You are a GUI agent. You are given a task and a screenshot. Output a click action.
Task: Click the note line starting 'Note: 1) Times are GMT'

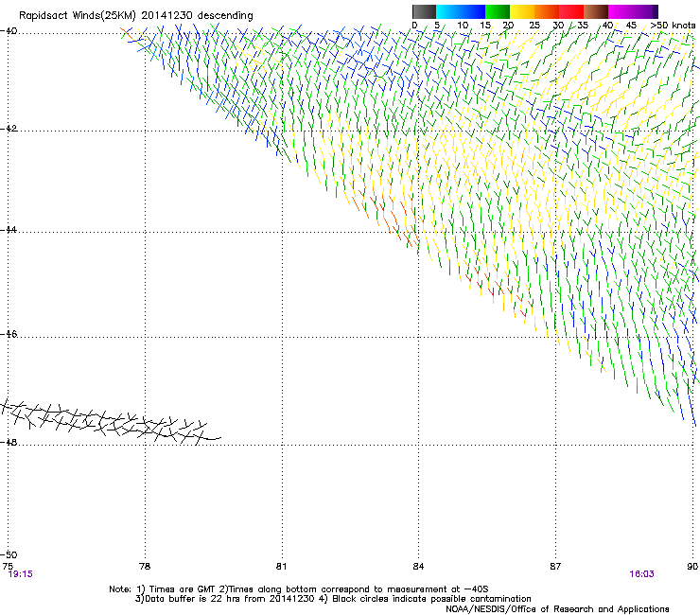(x=298, y=589)
